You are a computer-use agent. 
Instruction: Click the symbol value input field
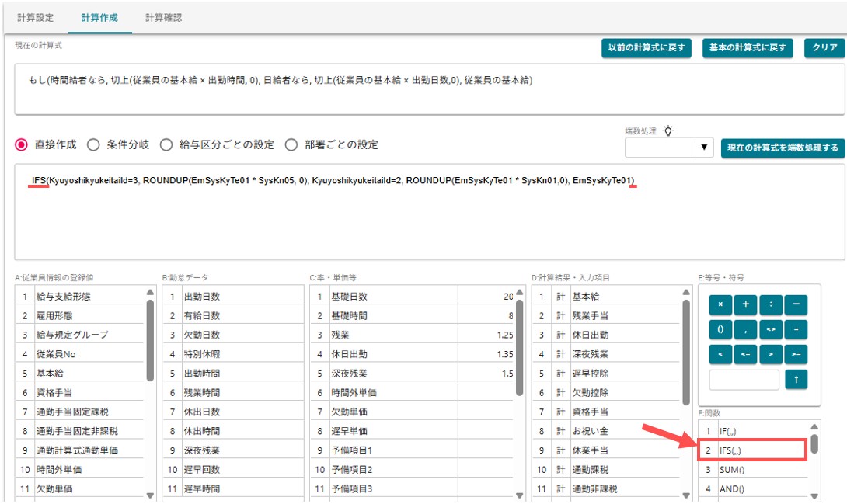[x=744, y=379]
